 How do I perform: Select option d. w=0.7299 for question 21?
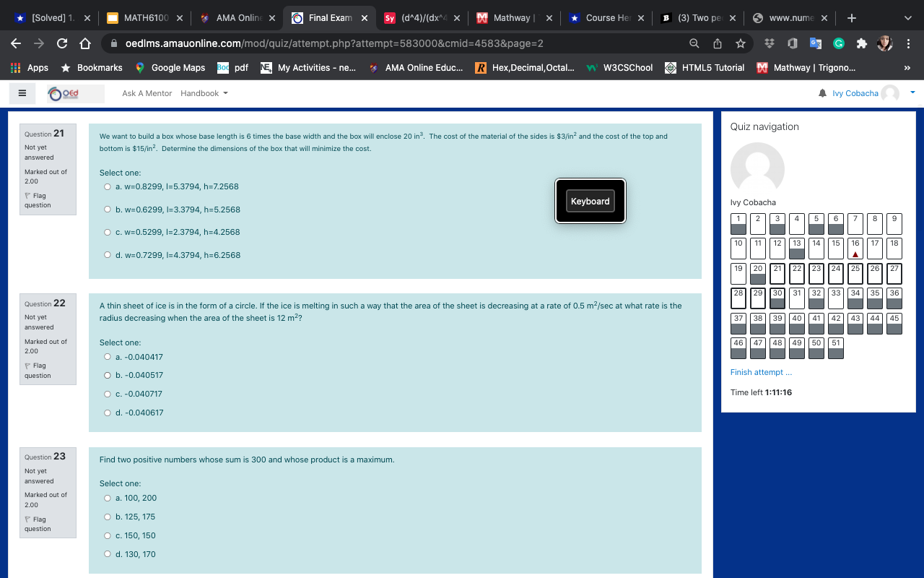click(108, 255)
